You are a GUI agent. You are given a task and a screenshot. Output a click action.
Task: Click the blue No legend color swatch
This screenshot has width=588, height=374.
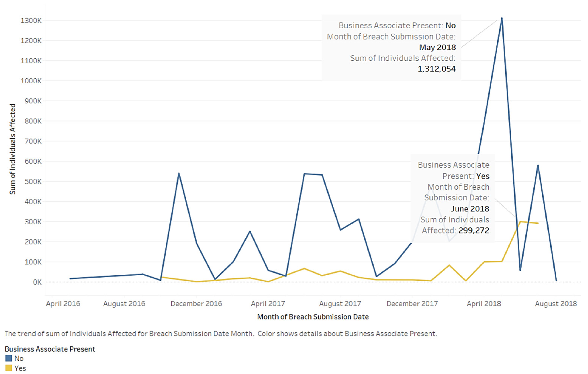point(9,358)
